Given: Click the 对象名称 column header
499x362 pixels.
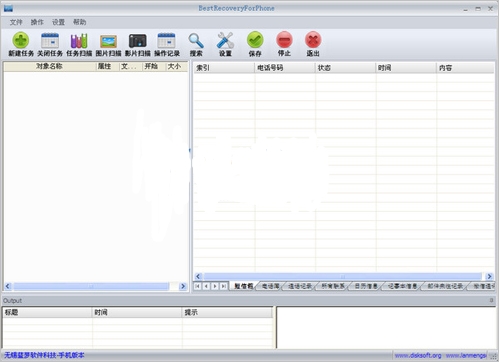Looking at the screenshot, I should pos(49,66).
